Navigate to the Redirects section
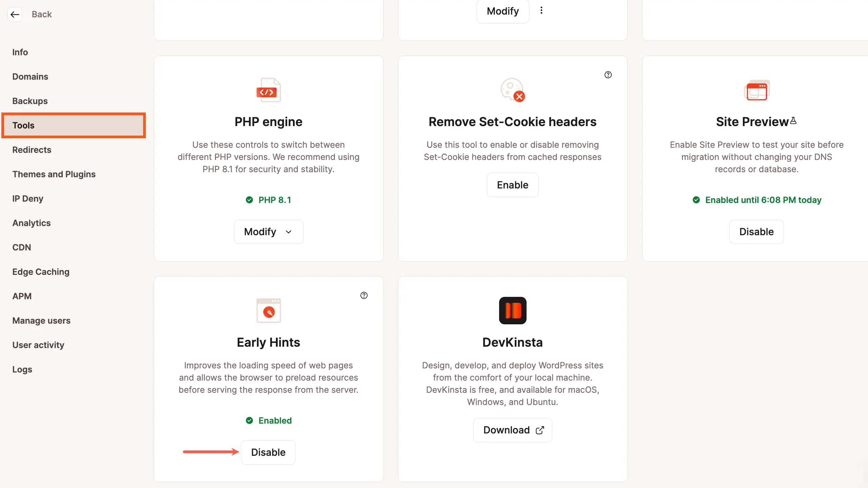This screenshot has width=868, height=488. (x=32, y=149)
